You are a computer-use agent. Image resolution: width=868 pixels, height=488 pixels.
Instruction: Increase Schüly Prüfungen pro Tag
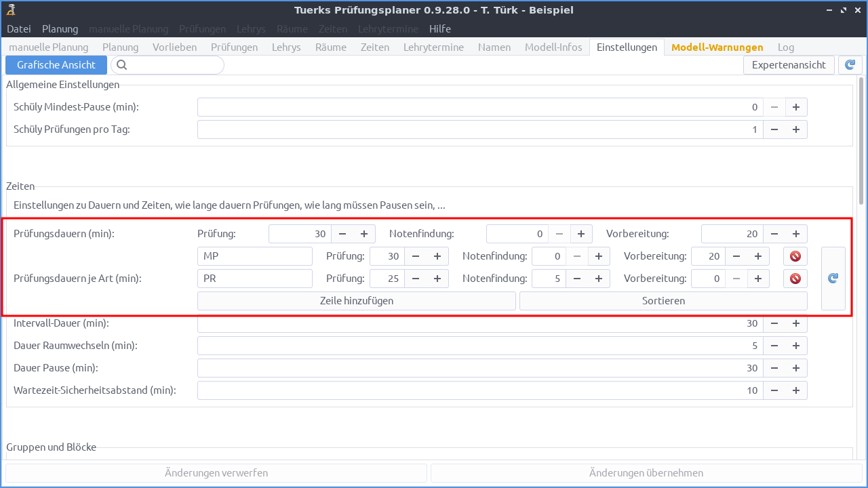(795, 129)
